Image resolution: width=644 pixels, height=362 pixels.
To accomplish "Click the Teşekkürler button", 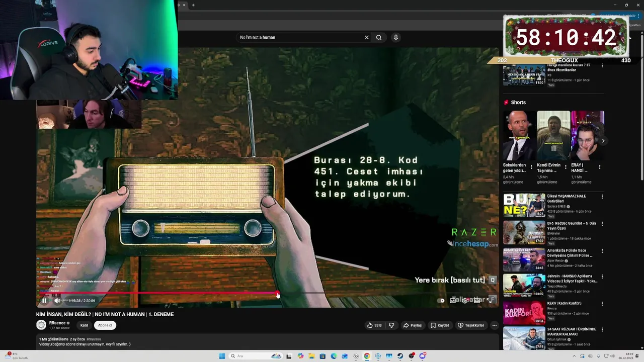I will point(471,325).
